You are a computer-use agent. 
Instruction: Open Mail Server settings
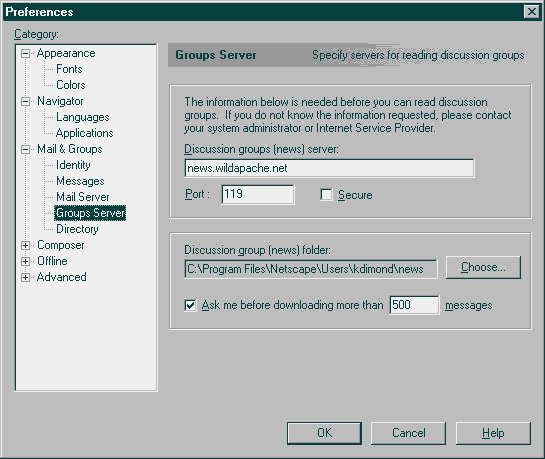tap(83, 197)
